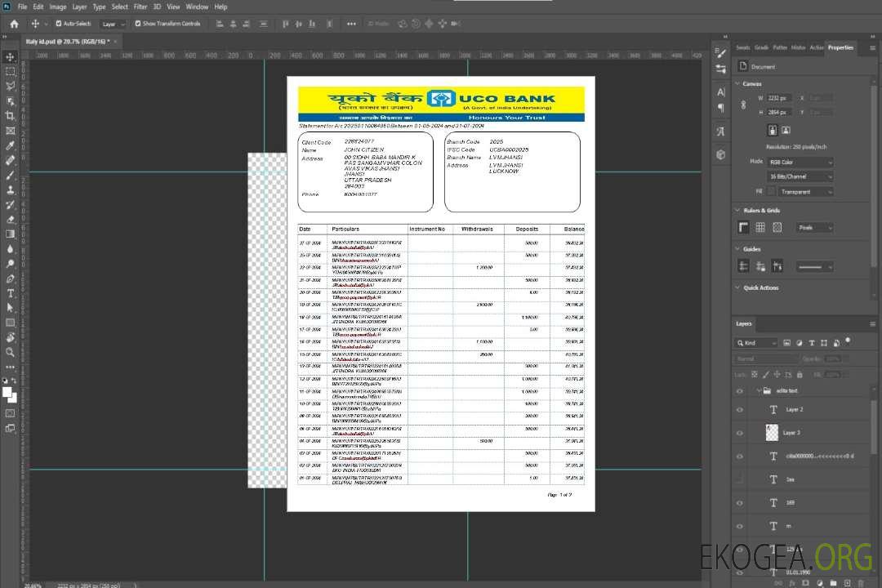
Task: Collapse the Canvas section
Action: click(x=737, y=84)
